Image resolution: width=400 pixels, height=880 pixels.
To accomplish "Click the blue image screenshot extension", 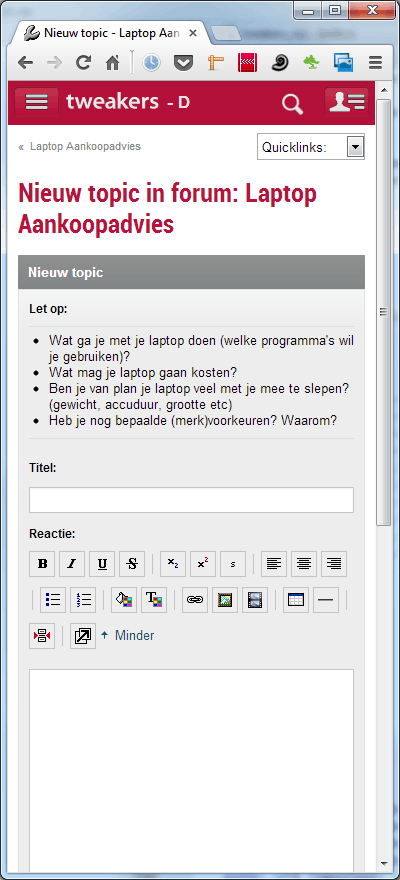I will tap(343, 63).
